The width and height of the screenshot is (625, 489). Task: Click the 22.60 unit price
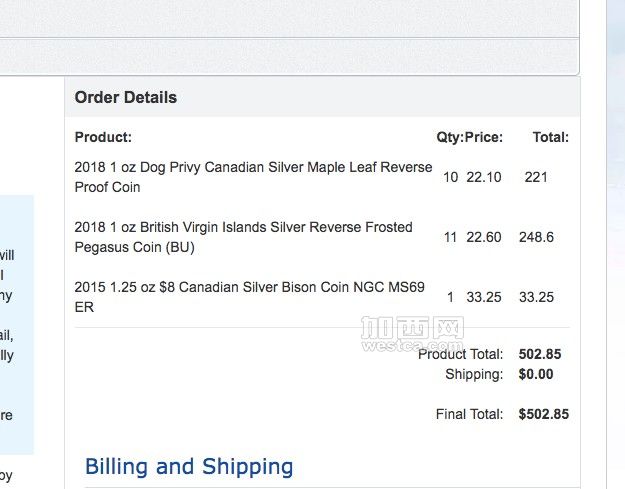coord(484,237)
